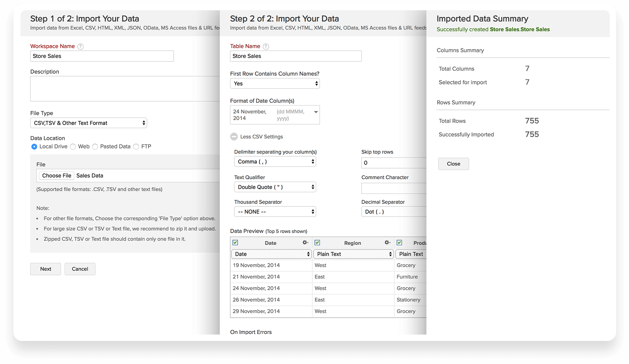This screenshot has height=364, width=629.
Task: Open the Format of Date Column dropdown
Action: (x=275, y=115)
